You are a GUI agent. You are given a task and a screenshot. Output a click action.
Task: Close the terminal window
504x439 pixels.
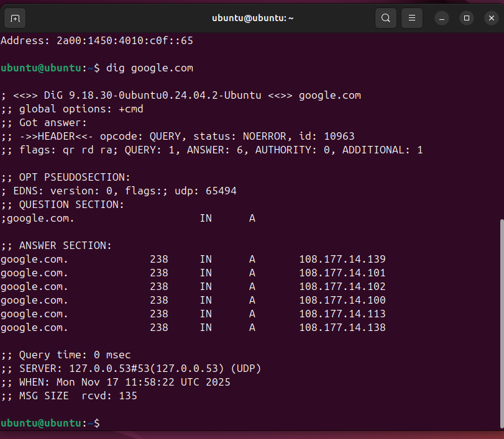[491, 18]
